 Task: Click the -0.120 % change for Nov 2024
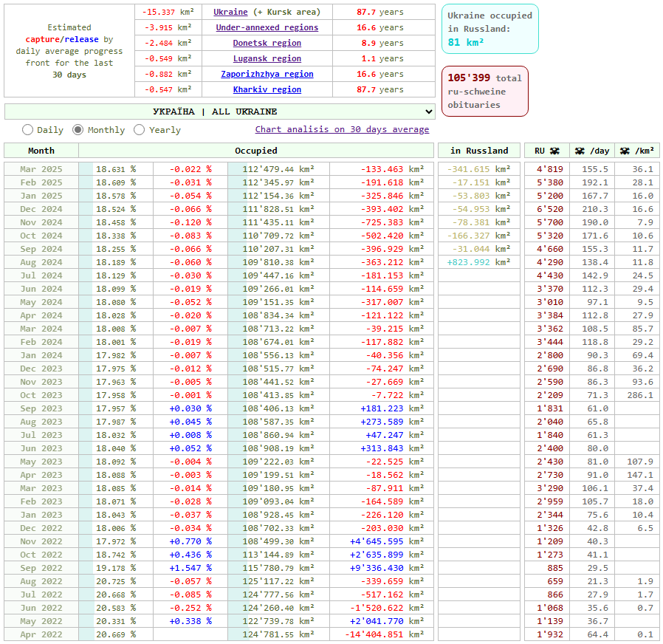190,222
